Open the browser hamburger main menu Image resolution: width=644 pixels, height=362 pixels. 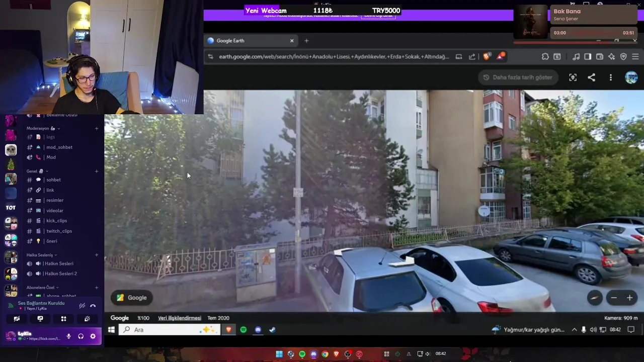(x=635, y=57)
